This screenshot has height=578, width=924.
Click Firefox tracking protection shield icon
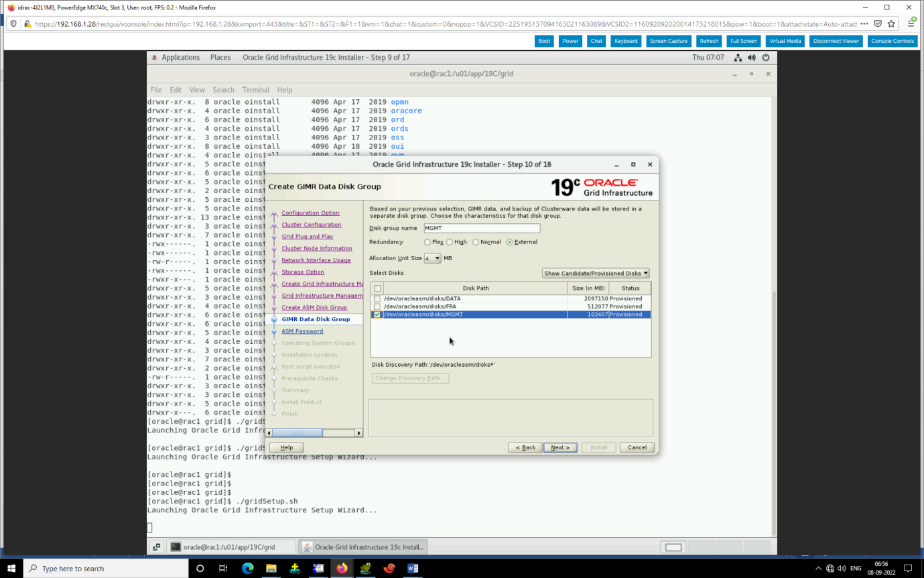tap(13, 23)
